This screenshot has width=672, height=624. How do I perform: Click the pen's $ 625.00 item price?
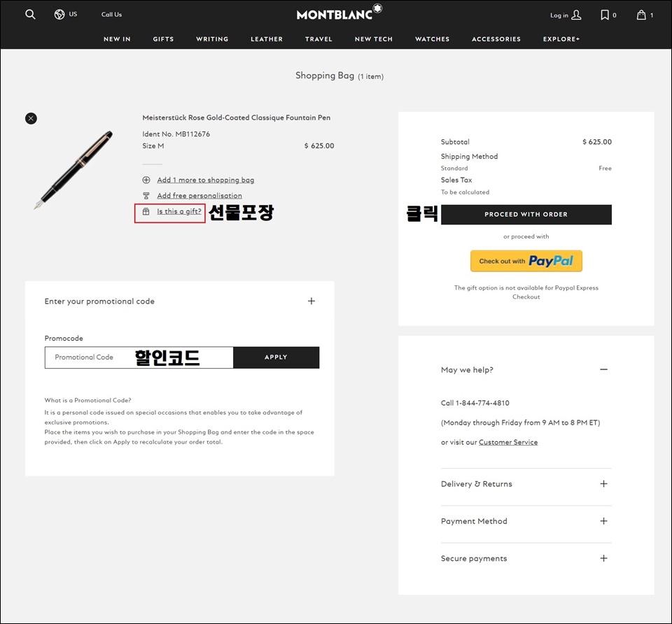click(x=319, y=146)
